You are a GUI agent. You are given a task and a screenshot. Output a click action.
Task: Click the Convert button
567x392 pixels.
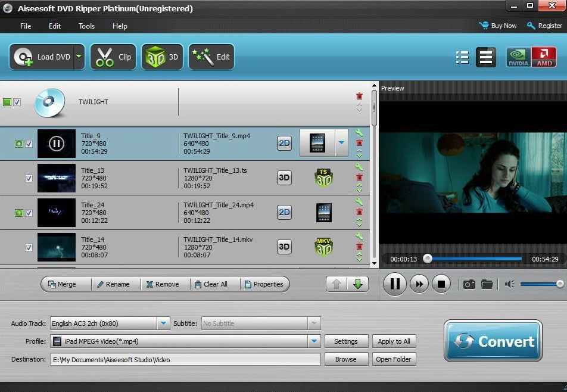[493, 341]
